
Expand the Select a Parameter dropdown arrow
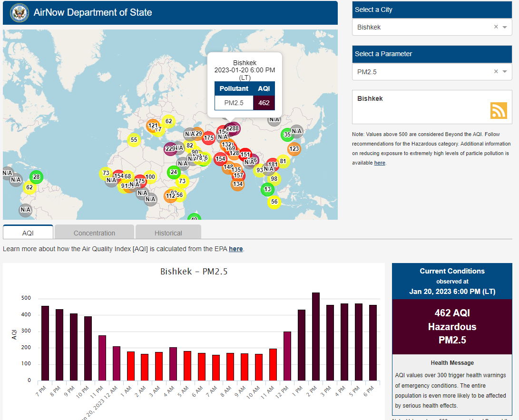click(x=505, y=71)
